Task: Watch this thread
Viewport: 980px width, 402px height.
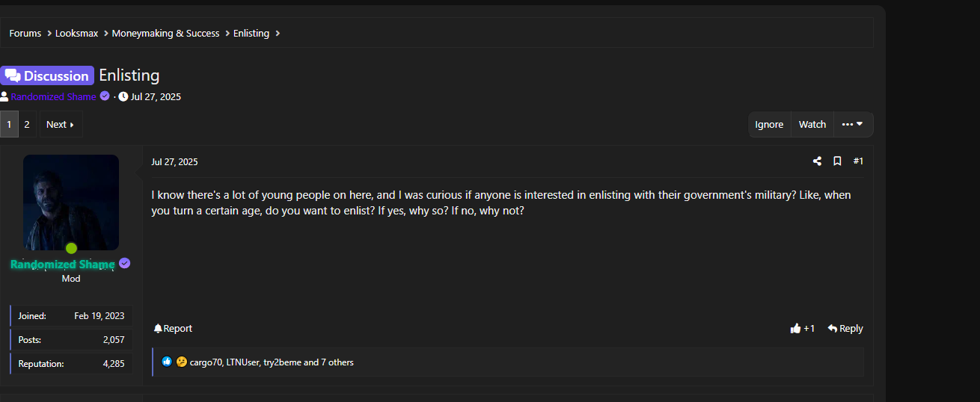Action: (x=812, y=125)
